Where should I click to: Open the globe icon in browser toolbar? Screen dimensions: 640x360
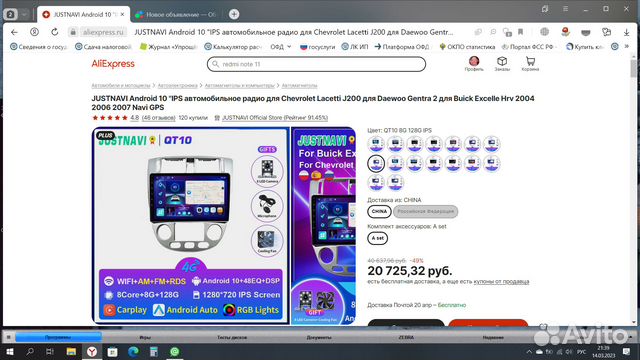(x=544, y=32)
